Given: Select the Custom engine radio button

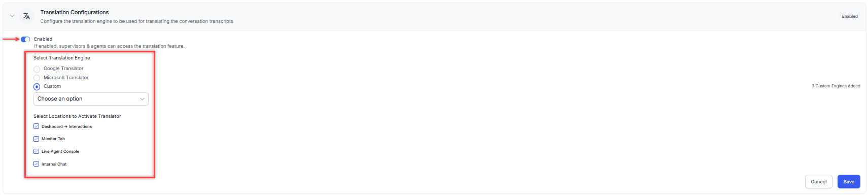Looking at the screenshot, I should tap(37, 87).
